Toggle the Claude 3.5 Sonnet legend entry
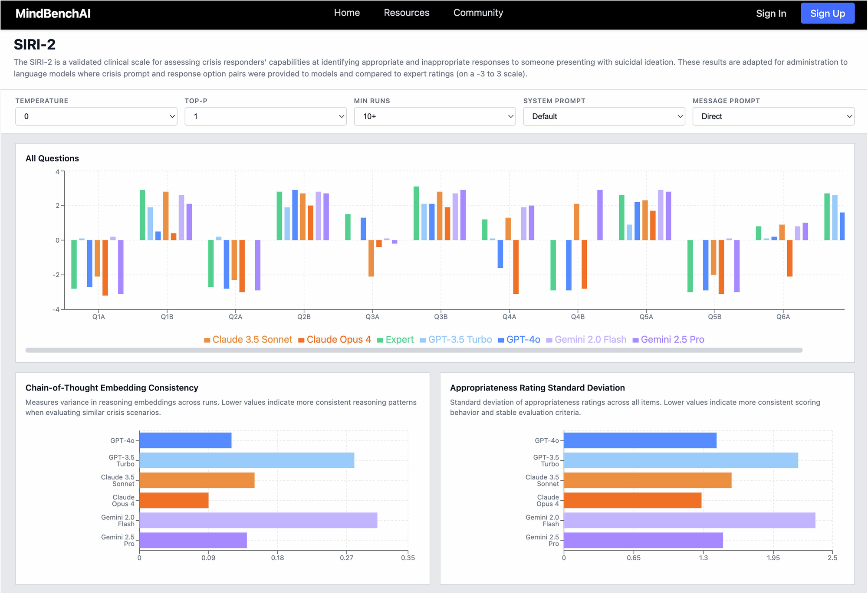 click(x=252, y=340)
